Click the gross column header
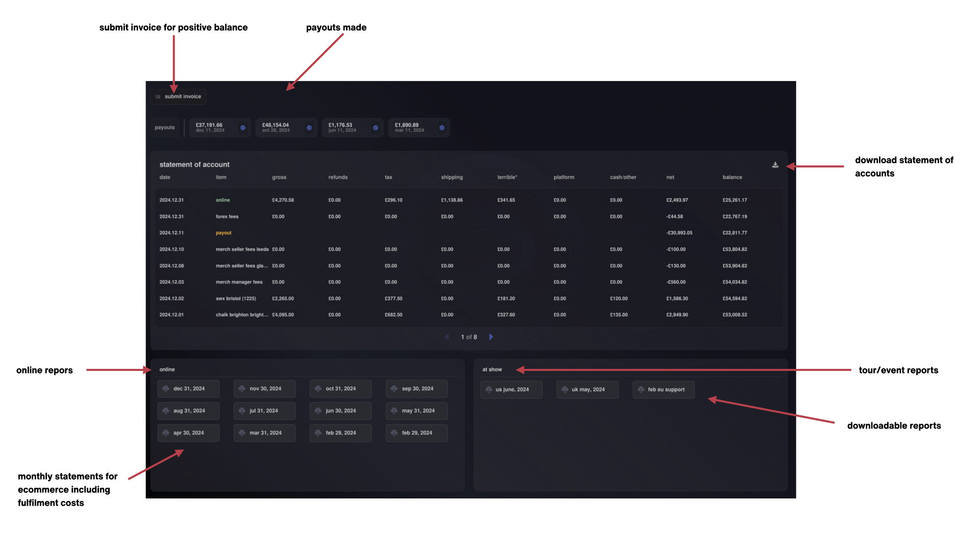Image resolution: width=980 pixels, height=551 pixels. 279,177
